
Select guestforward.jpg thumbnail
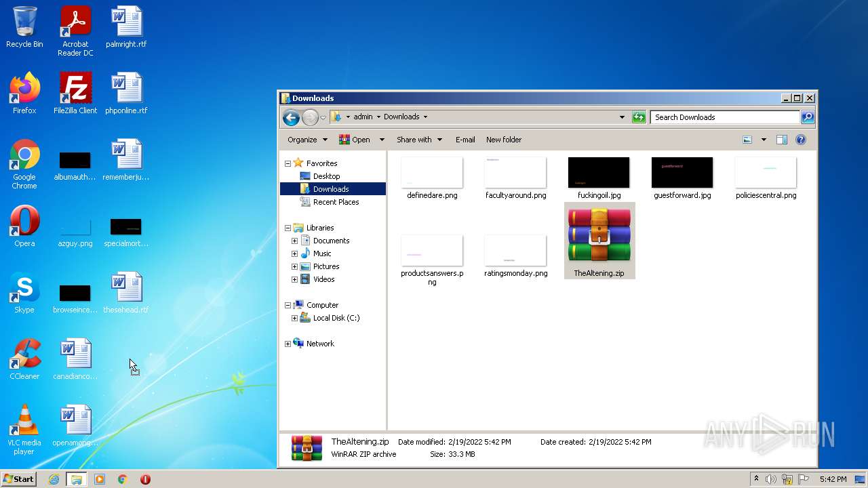pos(682,178)
